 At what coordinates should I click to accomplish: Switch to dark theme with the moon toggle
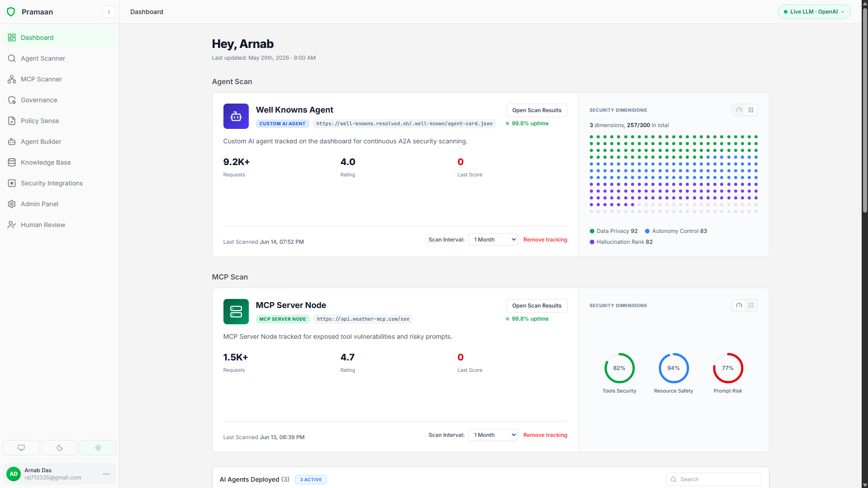coord(60,448)
